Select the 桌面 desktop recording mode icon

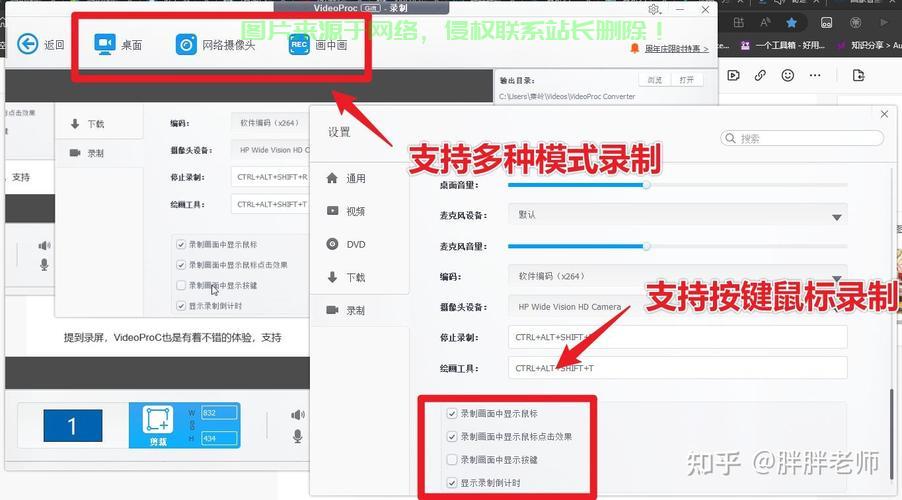105,44
